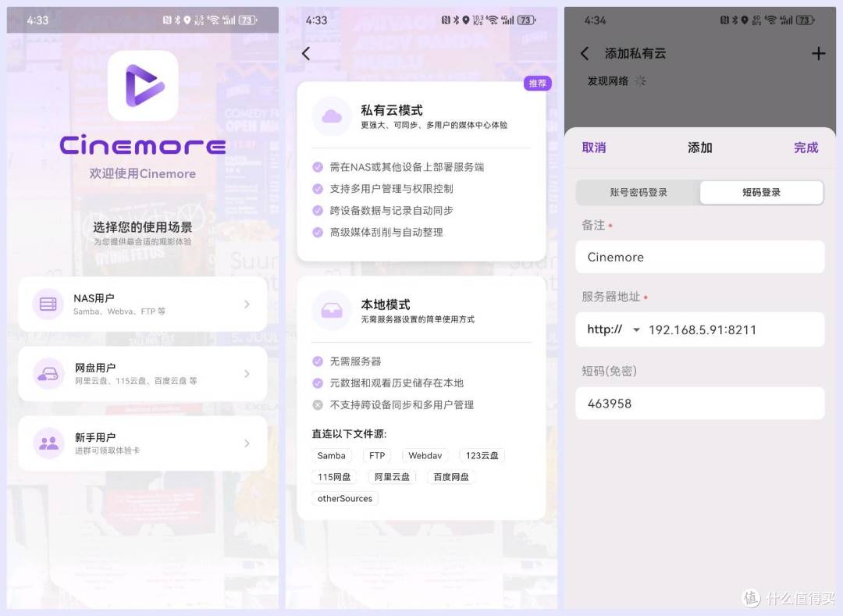
Task: Expand the NAS用户 option chevron
Action: pyautogui.click(x=247, y=304)
